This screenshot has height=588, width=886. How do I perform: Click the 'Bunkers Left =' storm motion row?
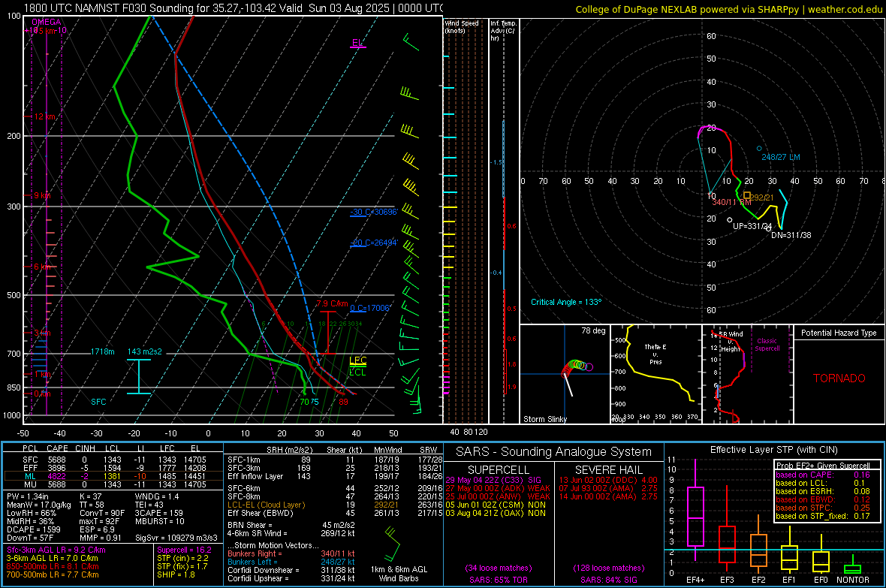(291, 562)
